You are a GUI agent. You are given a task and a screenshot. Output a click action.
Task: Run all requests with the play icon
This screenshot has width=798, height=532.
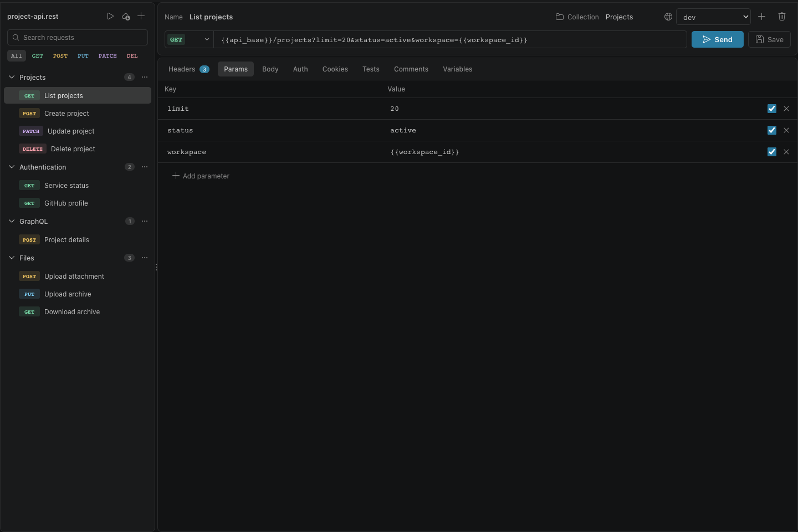[110, 16]
